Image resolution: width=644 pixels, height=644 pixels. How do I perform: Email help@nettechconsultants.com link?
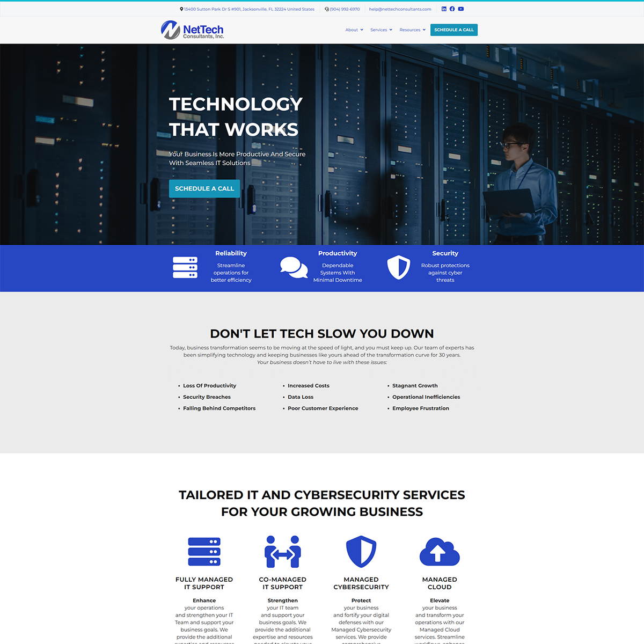pos(400,9)
